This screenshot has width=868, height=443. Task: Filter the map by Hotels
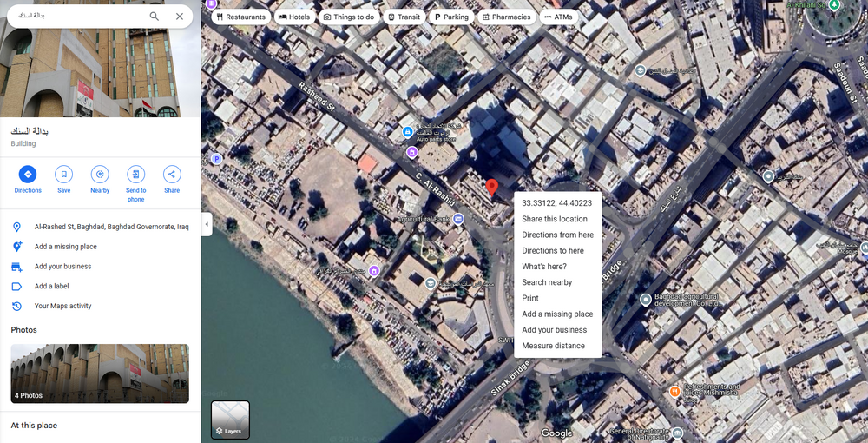[294, 17]
